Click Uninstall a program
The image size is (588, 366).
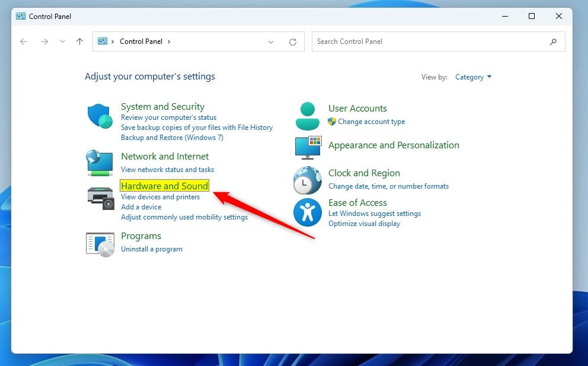152,249
